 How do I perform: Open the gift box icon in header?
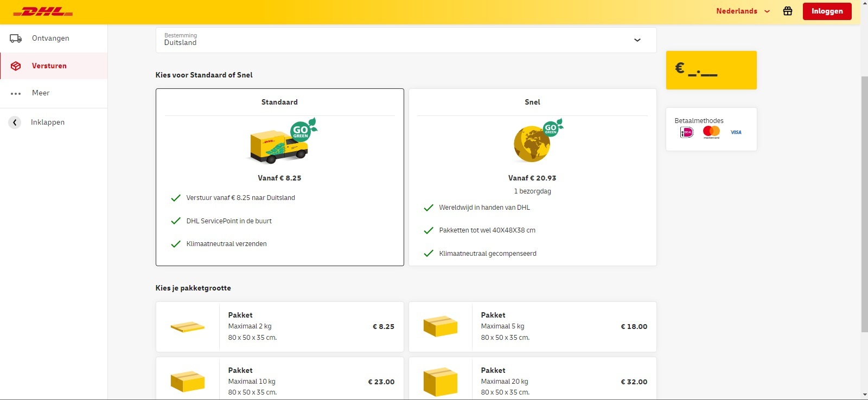(x=788, y=11)
